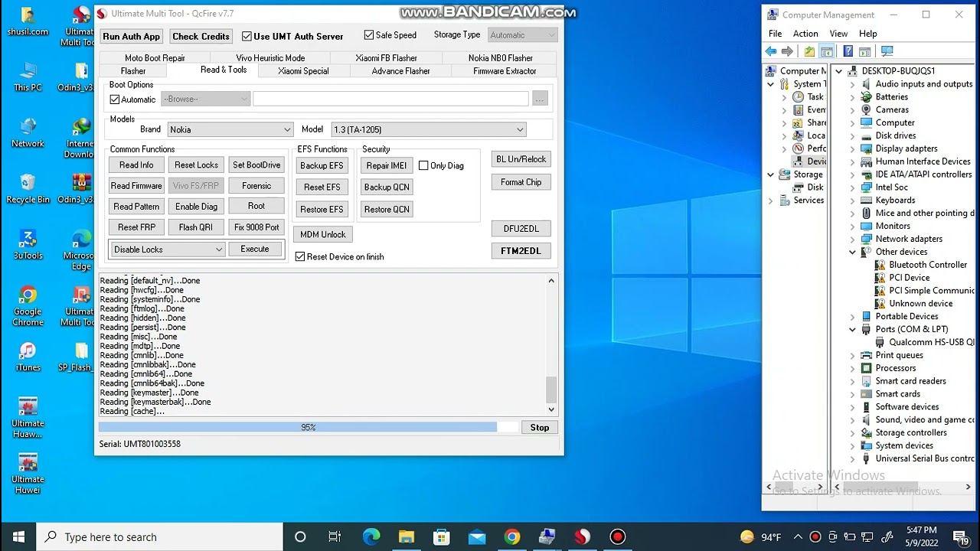Expand Display adapters node
This screenshot has width=980, height=551.
point(852,148)
